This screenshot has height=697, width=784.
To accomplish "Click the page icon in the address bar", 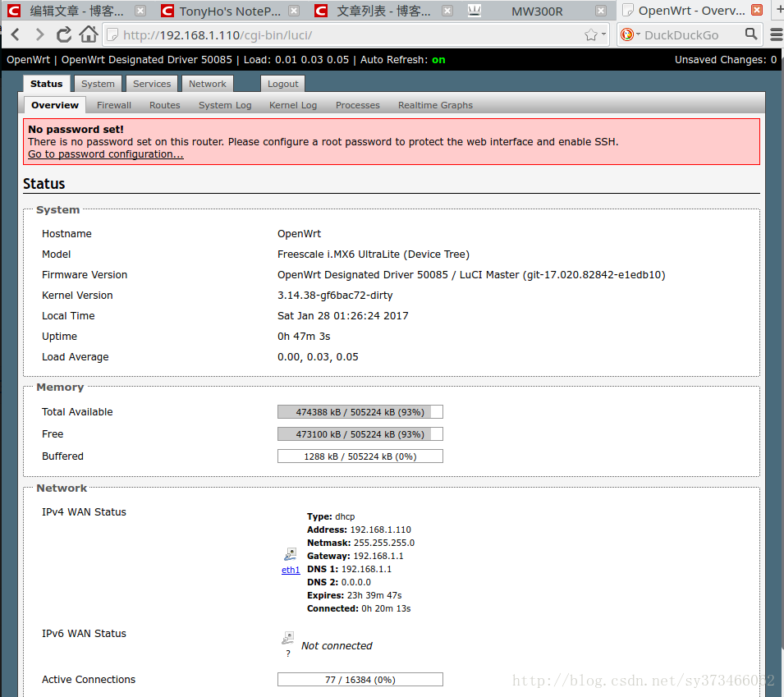I will point(113,34).
